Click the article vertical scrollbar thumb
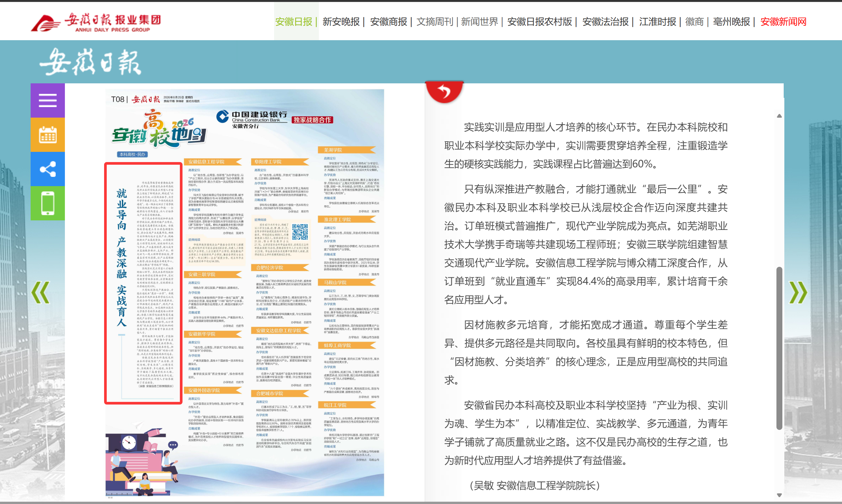Viewport: 842px width, 504px height. [779, 349]
